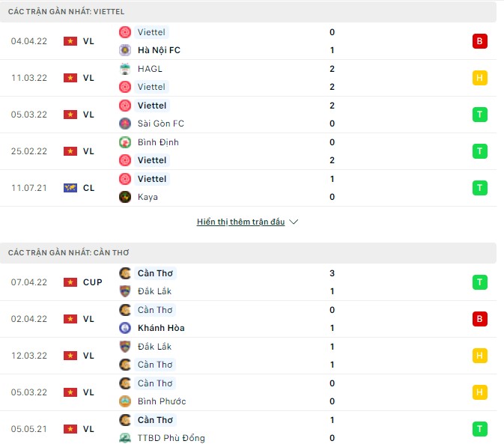Click red B result badge for Viettel
This screenshot has height=447, width=504.
479,41
